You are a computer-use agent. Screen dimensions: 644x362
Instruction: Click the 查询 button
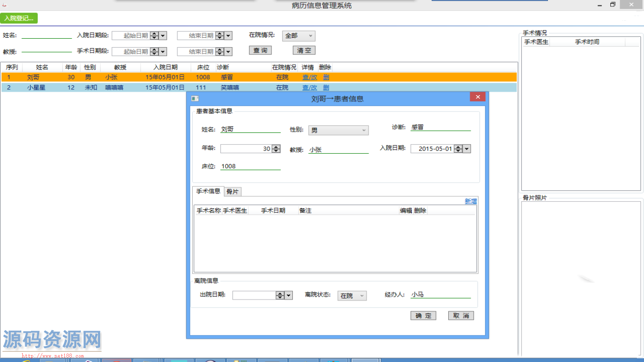tap(260, 51)
